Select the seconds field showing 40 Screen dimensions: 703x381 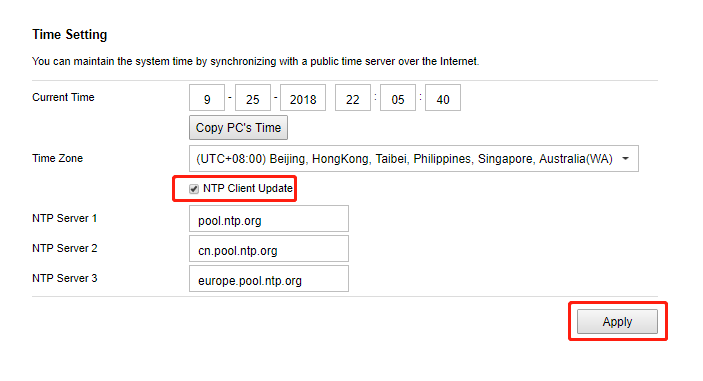(x=443, y=98)
